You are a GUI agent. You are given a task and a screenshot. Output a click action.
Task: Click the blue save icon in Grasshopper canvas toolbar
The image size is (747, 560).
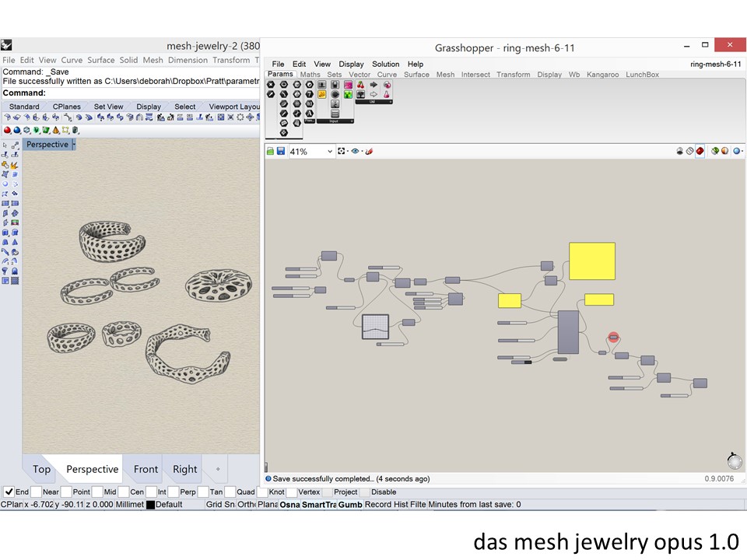pyautogui.click(x=280, y=151)
